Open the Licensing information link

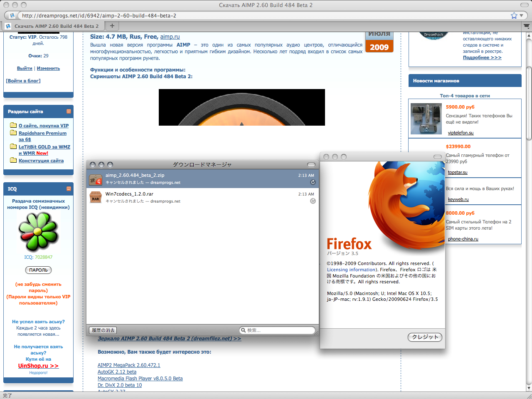point(351,270)
